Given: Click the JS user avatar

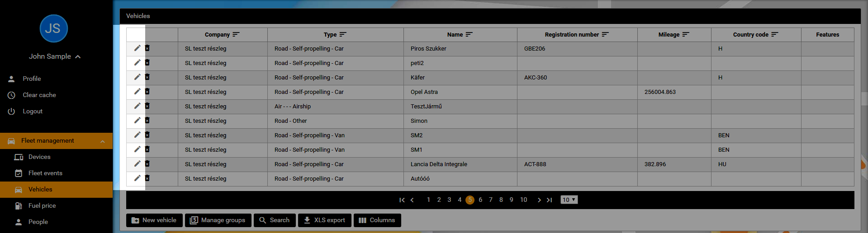Looking at the screenshot, I should click(x=53, y=28).
